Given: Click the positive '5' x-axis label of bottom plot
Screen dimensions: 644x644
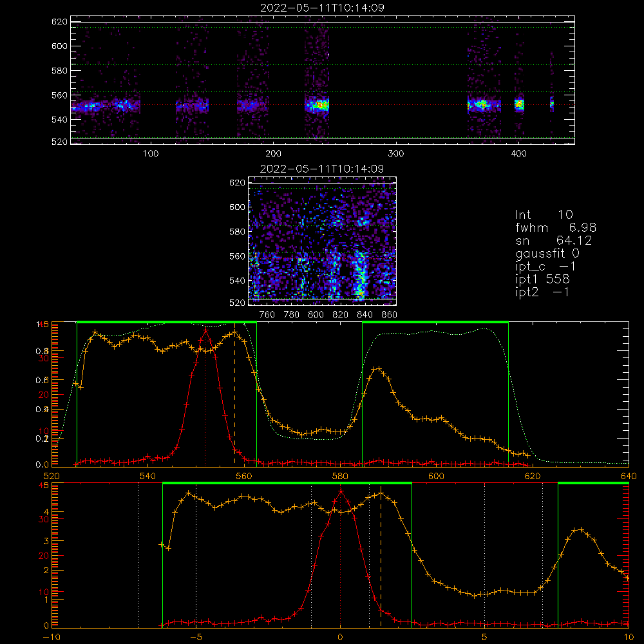Looking at the screenshot, I should coord(485,638).
